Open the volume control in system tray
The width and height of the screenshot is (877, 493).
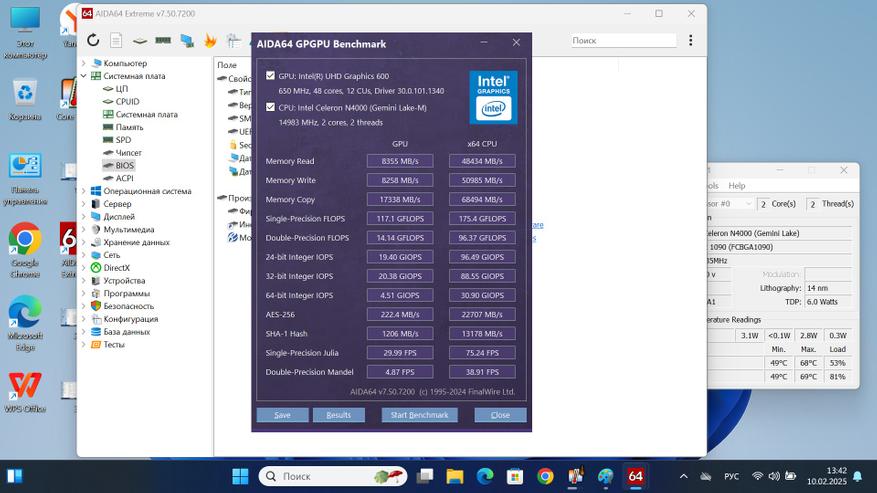point(774,476)
